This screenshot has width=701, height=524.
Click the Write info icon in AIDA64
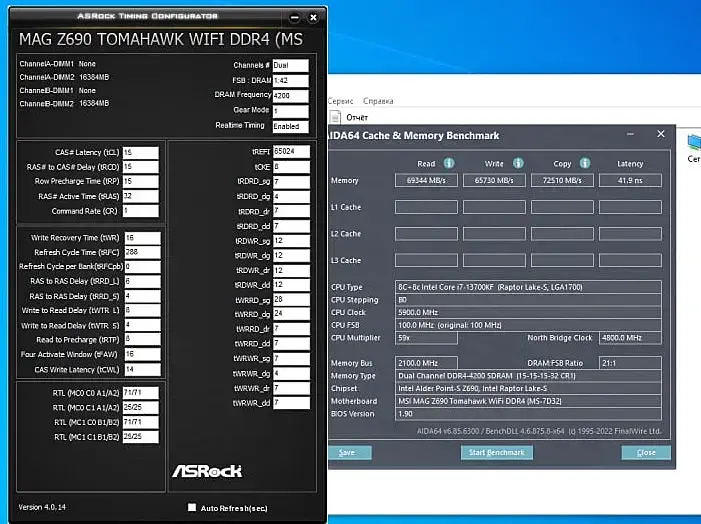(x=518, y=163)
